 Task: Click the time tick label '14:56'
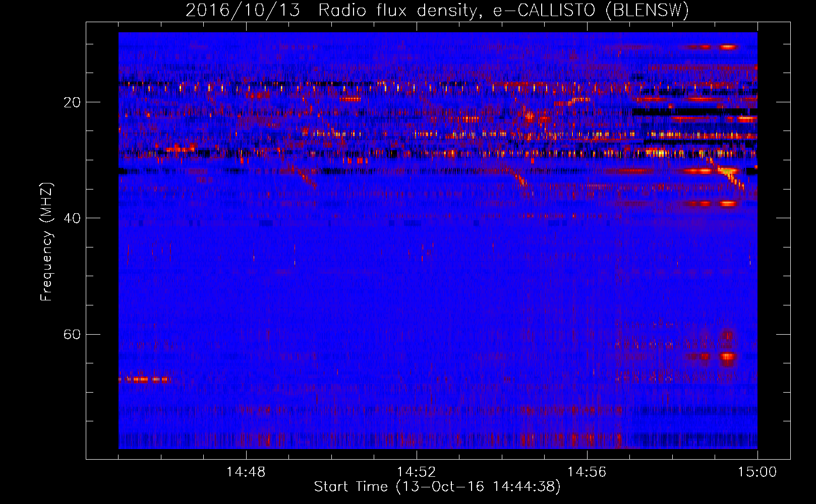[587, 472]
